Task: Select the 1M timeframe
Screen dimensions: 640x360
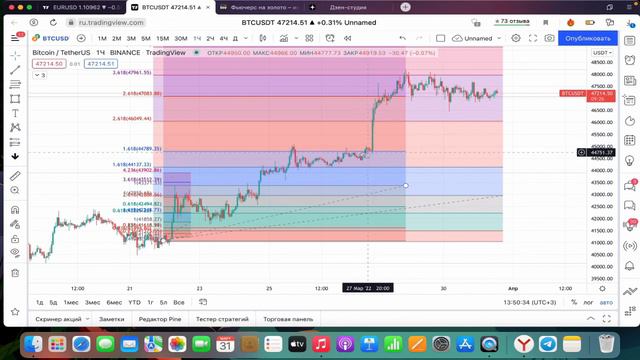Action: click(x=102, y=38)
